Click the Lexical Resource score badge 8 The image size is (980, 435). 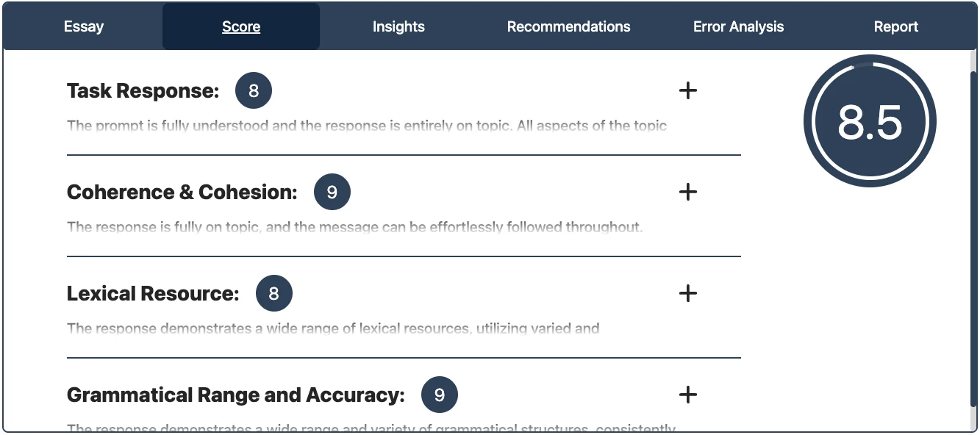click(x=274, y=294)
